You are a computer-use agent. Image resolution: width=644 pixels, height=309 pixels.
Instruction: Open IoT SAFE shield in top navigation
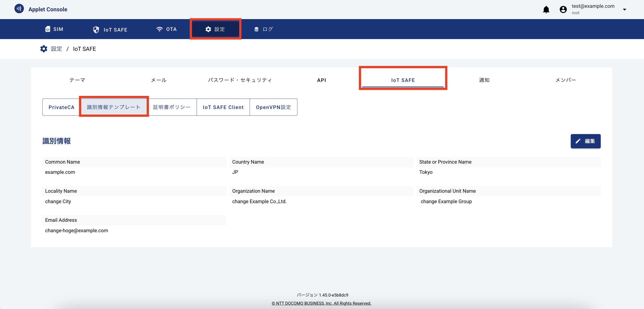(x=110, y=30)
